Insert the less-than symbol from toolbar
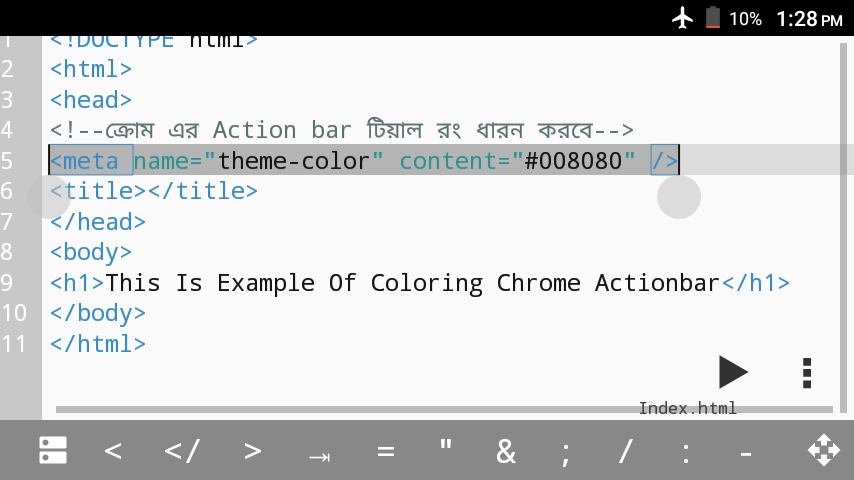Screen dimensions: 854x480 [113, 451]
